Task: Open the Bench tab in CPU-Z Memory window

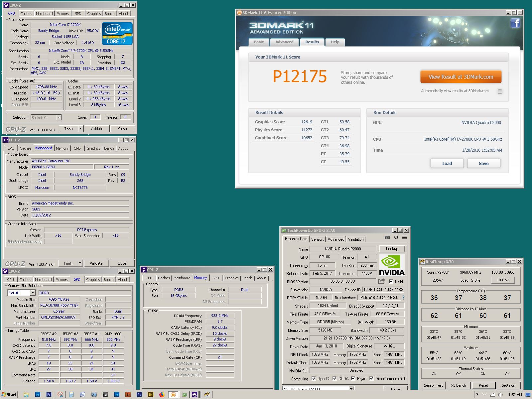Action: [247, 278]
